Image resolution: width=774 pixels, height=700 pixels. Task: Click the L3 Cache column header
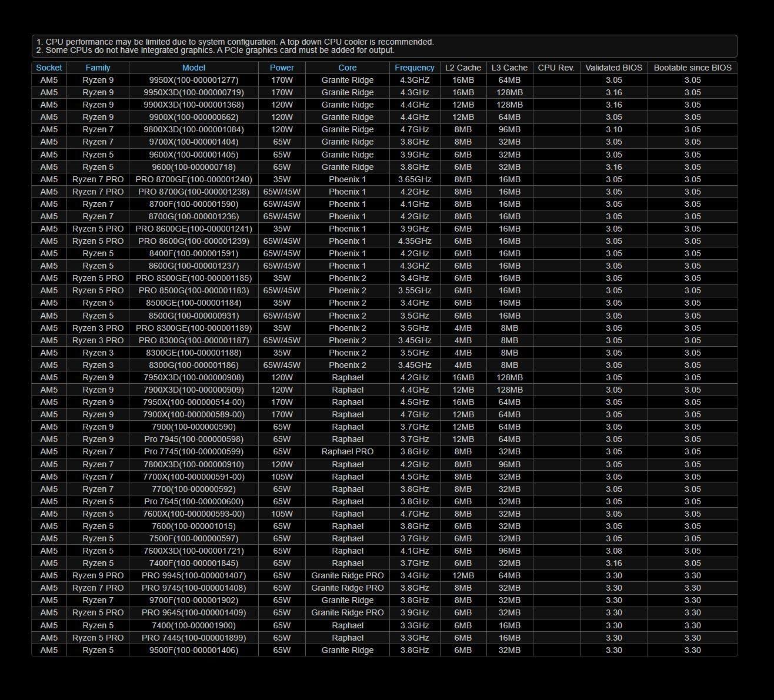[509, 68]
